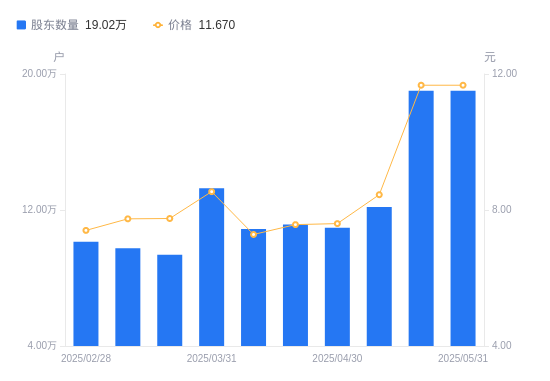
Task: Click the 2025/02/28 x-axis date label
Action: [86, 358]
